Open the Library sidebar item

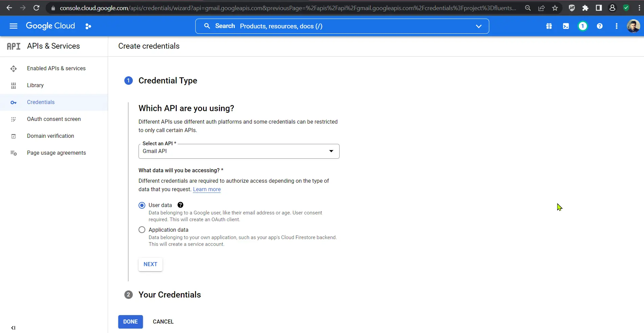pos(35,85)
